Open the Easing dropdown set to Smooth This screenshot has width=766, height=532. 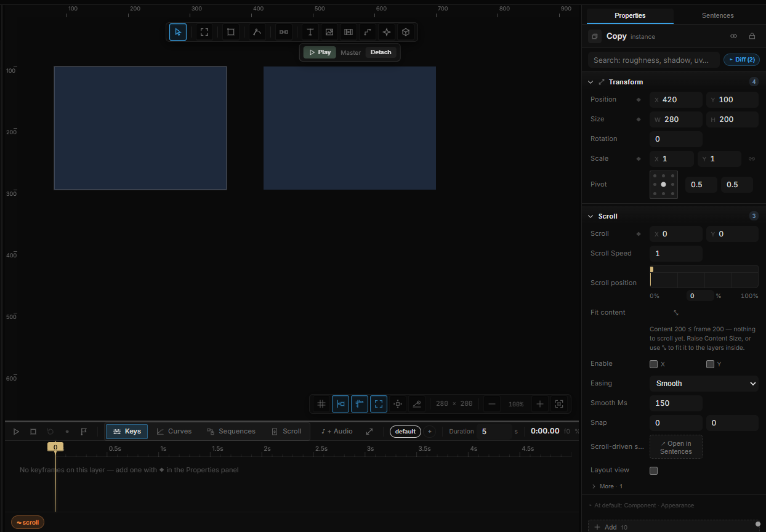tap(704, 384)
